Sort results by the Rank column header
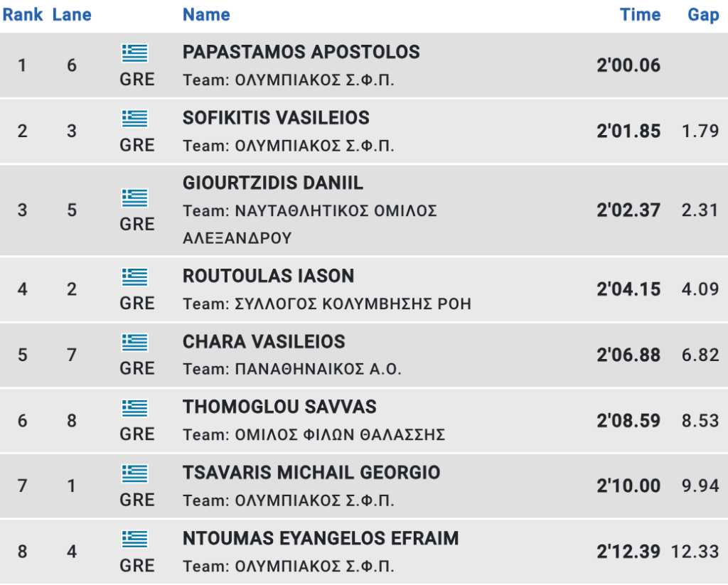This screenshot has height=585, width=728. 22,14
